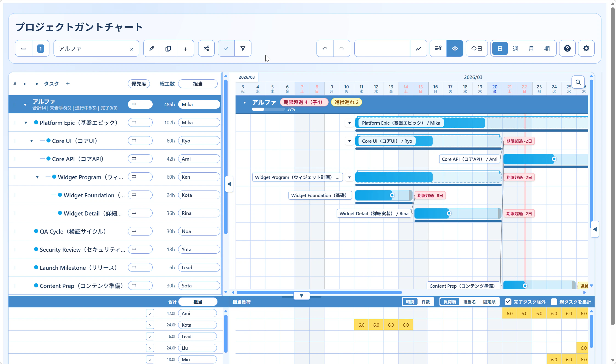
Task: Switch to 週 view tab
Action: click(x=515, y=49)
